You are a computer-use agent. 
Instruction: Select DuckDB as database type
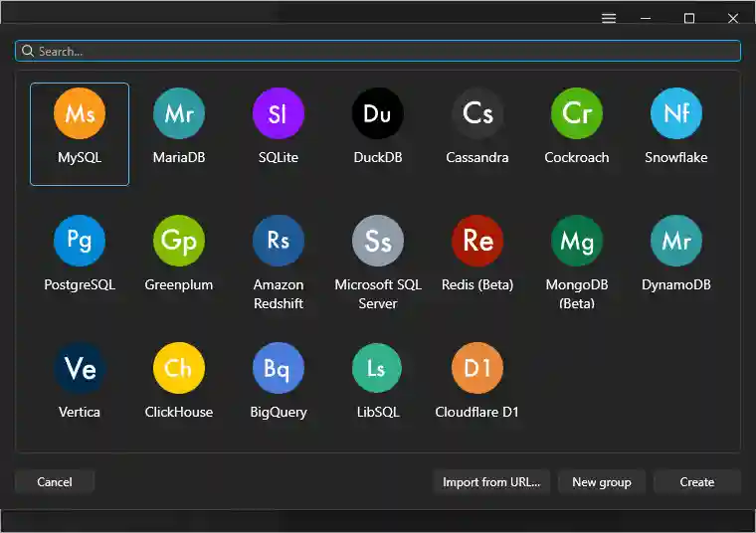(378, 113)
